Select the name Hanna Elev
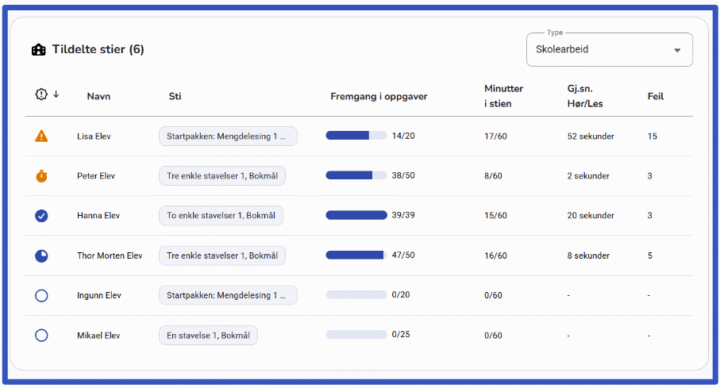Viewport: 720px width, 388px height. (x=98, y=216)
